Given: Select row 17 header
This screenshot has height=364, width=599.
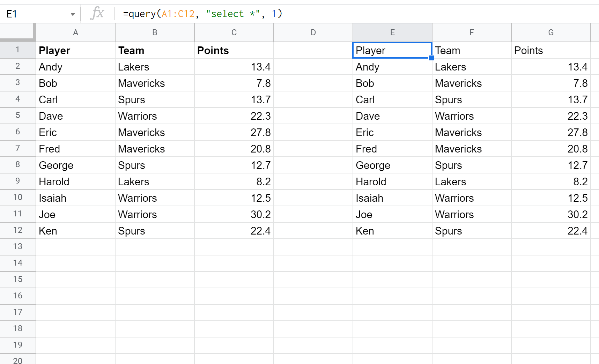Looking at the screenshot, I should [17, 312].
